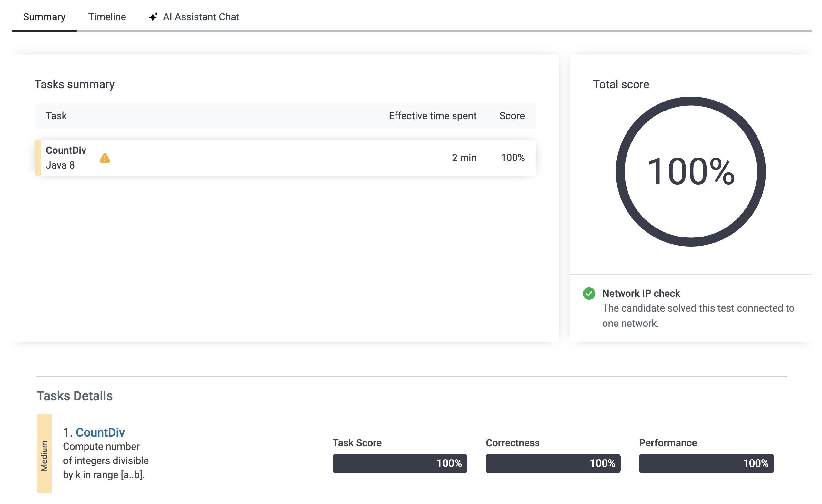Click the sparkle icon on AI Assistant Chat
This screenshot has width=822, height=504.
[x=154, y=17]
